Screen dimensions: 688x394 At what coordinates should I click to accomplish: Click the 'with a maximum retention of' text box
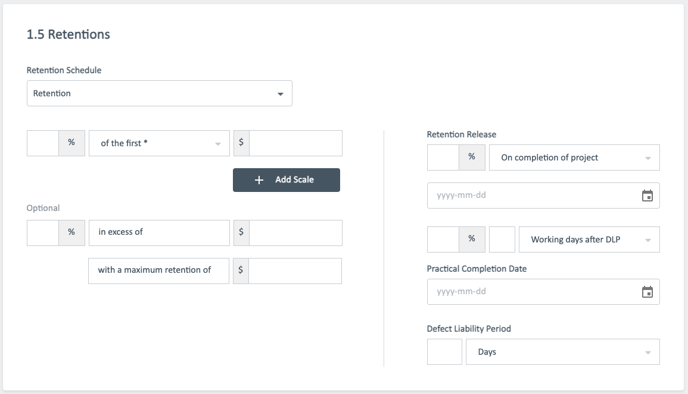[158, 271]
